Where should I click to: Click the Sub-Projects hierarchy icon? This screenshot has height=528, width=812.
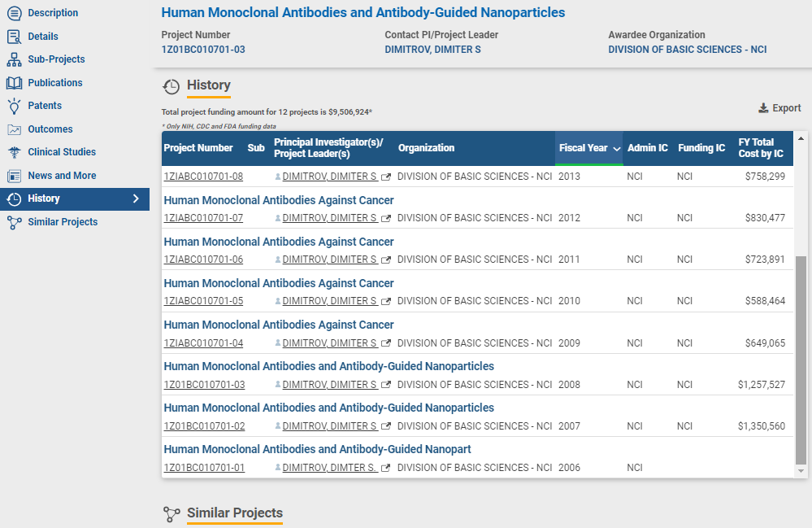pos(14,59)
